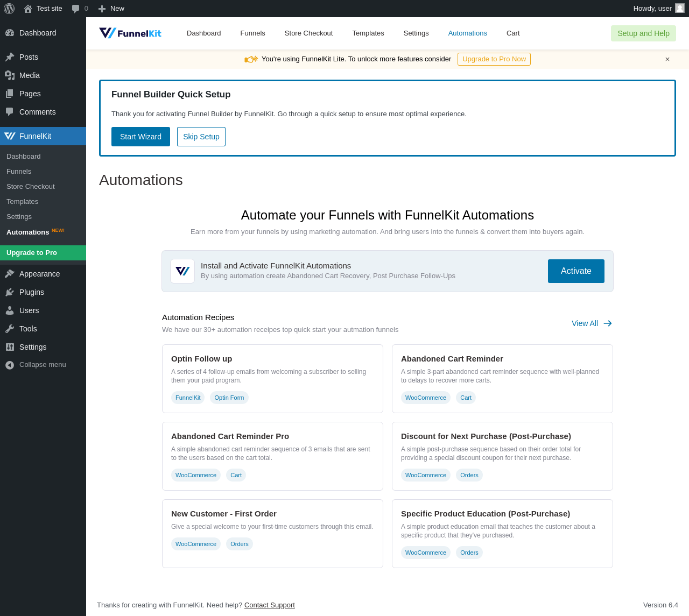Click the FunnelKit sidebar menu icon
689x616 pixels.
[x=10, y=136]
